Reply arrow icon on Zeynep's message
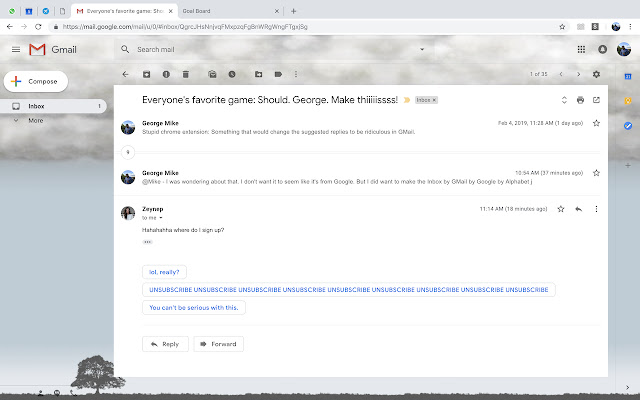 578,209
